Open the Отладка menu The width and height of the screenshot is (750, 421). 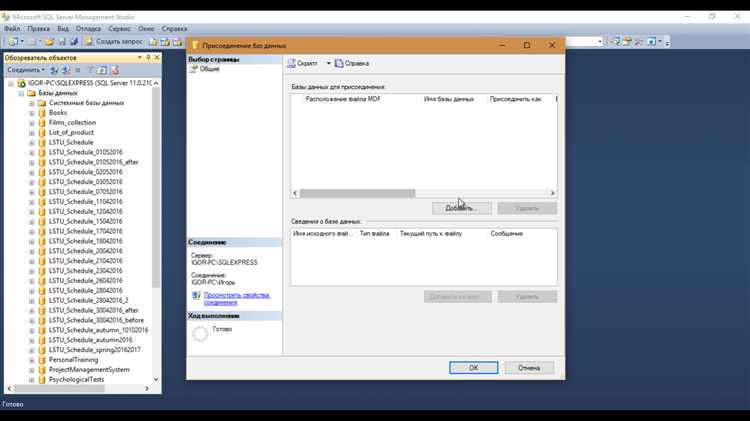click(88, 29)
